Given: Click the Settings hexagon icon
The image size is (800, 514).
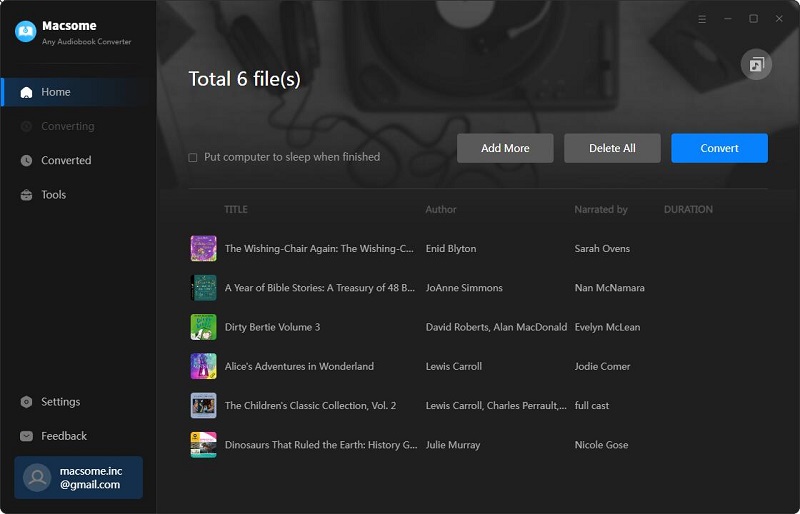Looking at the screenshot, I should click(x=27, y=402).
